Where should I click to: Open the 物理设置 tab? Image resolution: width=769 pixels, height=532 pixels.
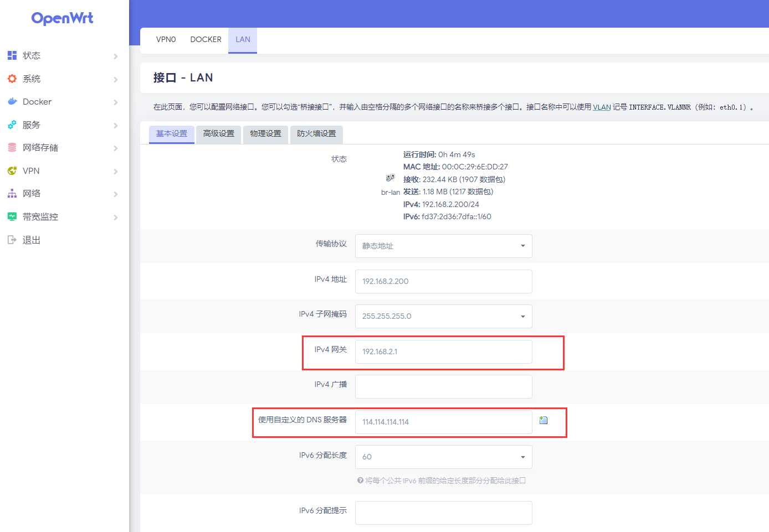265,134
